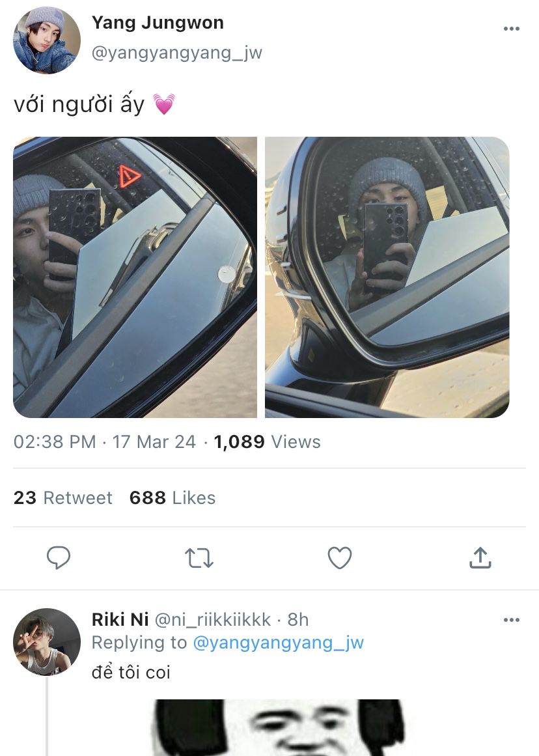Click the @yangyangyang_jw handle under name
Image resolution: width=539 pixels, height=756 pixels.
coord(176,53)
